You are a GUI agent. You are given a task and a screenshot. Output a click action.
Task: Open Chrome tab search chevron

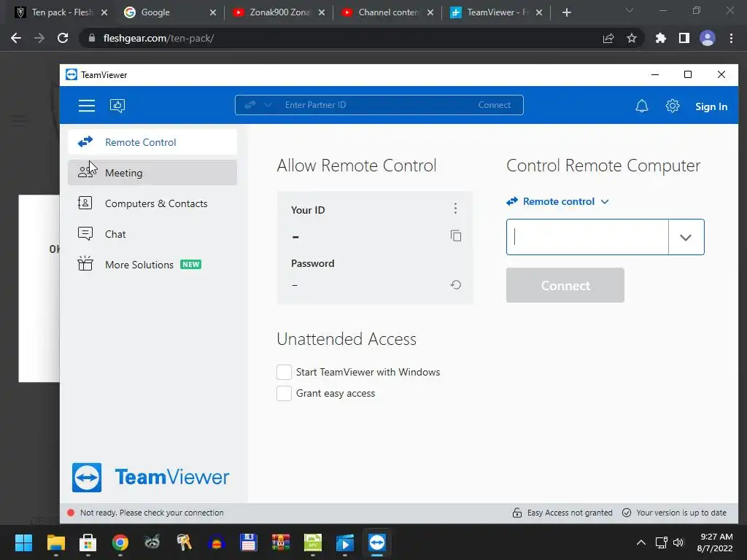[x=629, y=10]
